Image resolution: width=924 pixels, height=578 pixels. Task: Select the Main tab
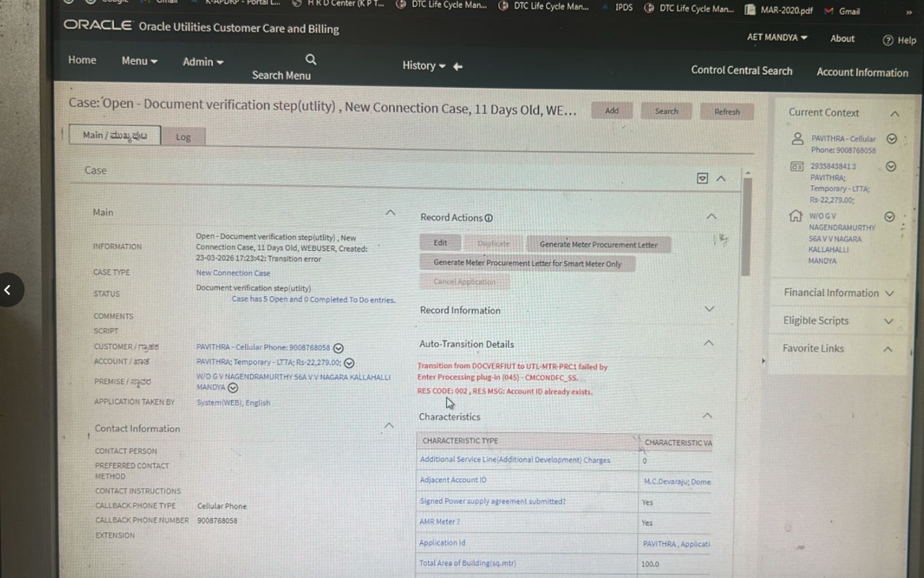(x=115, y=135)
